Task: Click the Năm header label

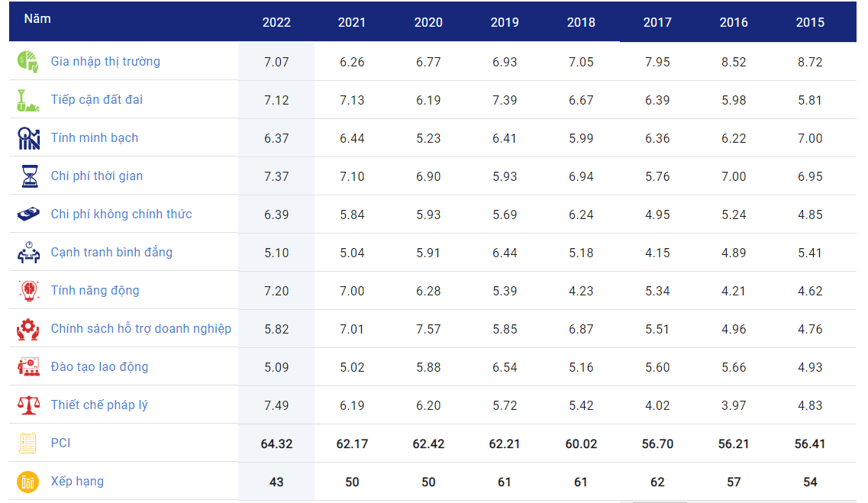Action: [37, 19]
